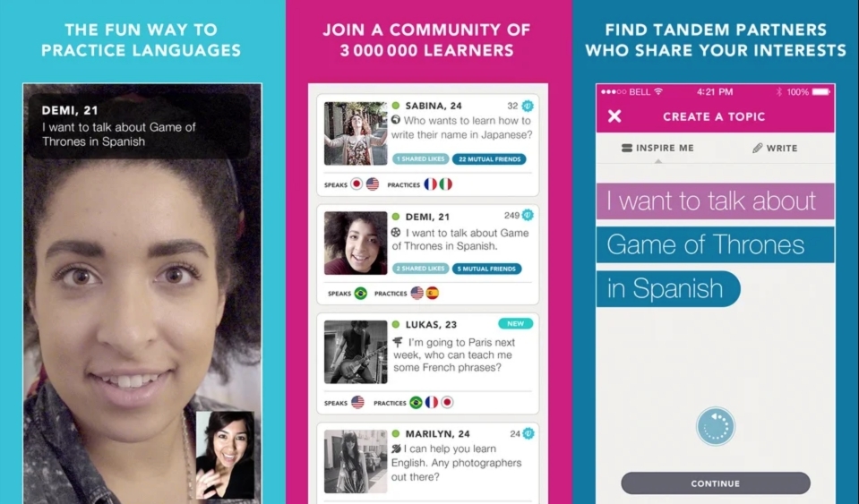Image resolution: width=859 pixels, height=504 pixels.
Task: Click the French flag in Lukas practices
Action: coord(432,402)
